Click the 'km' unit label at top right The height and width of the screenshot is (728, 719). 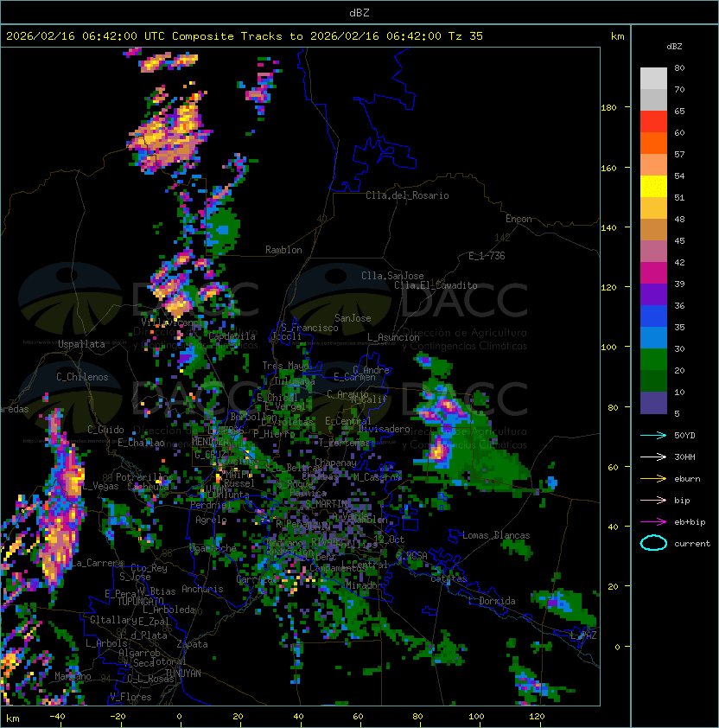click(617, 36)
